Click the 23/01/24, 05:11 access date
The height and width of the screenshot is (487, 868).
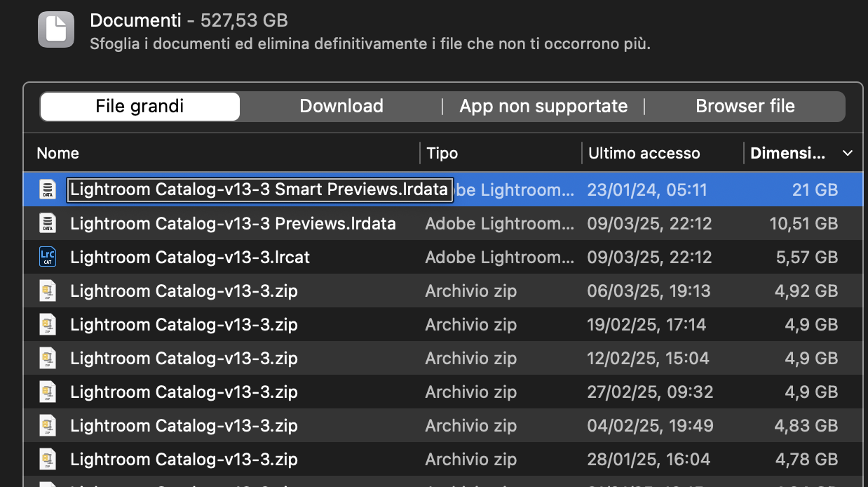coord(646,189)
